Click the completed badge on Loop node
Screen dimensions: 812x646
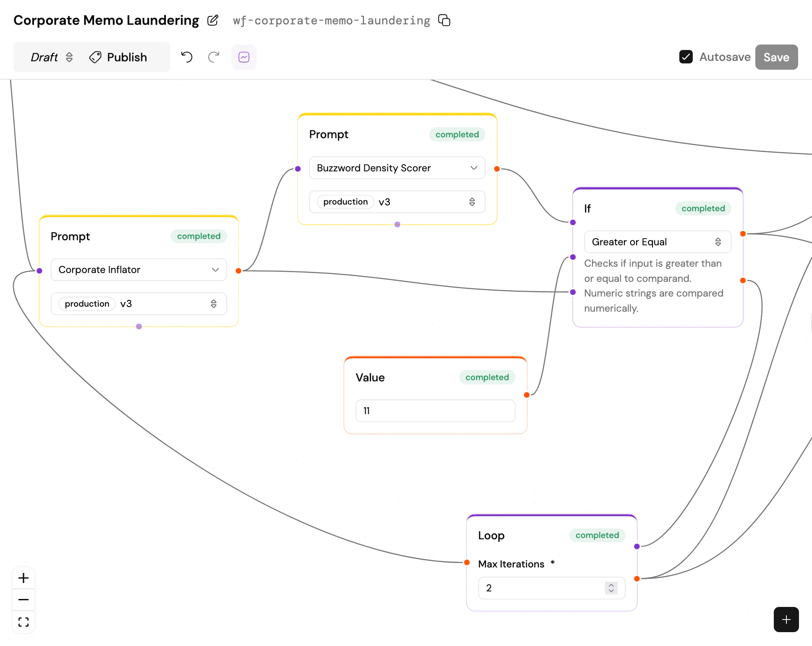(597, 535)
